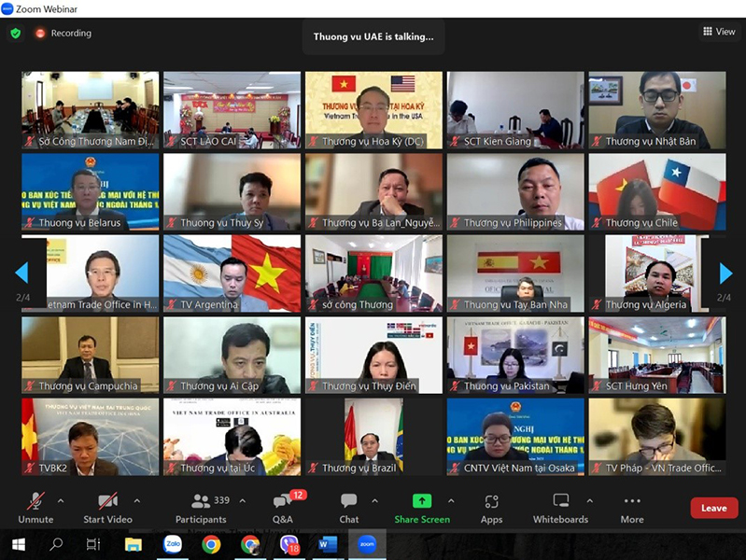Click the green encryption shield icon
The height and width of the screenshot is (560, 746).
coord(16,34)
